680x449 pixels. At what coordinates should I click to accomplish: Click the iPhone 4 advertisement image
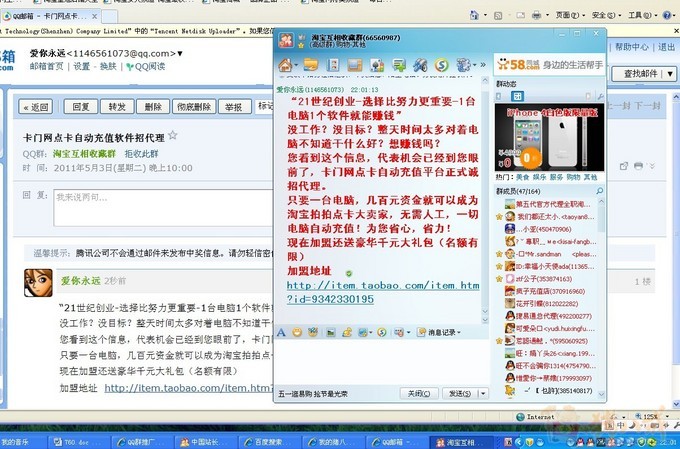coord(549,138)
